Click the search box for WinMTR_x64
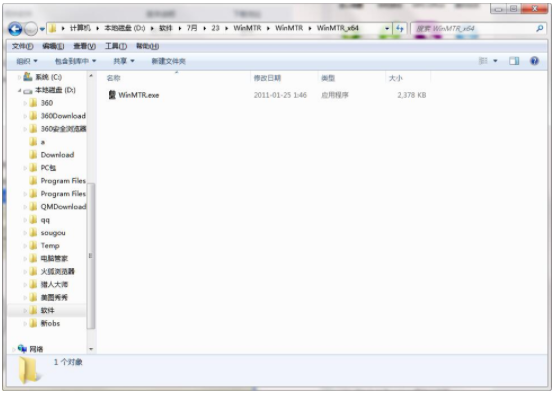Screen dimensions: 555x394 [x=474, y=28]
